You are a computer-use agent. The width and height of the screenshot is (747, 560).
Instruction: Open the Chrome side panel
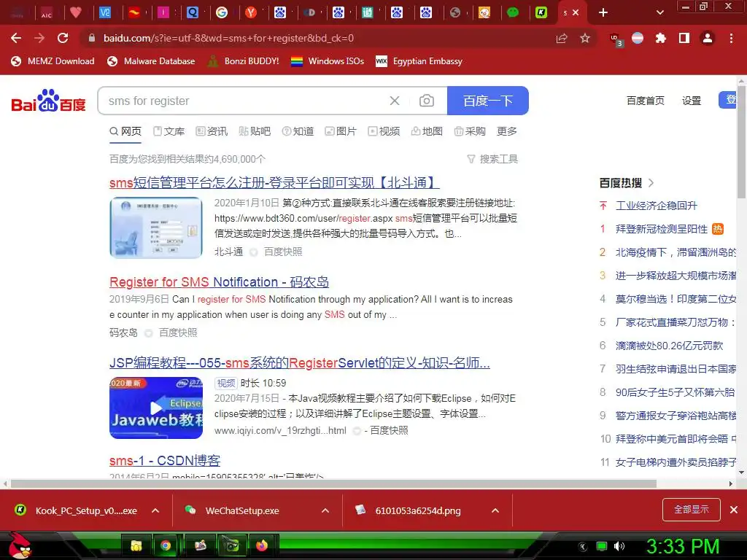[684, 38]
